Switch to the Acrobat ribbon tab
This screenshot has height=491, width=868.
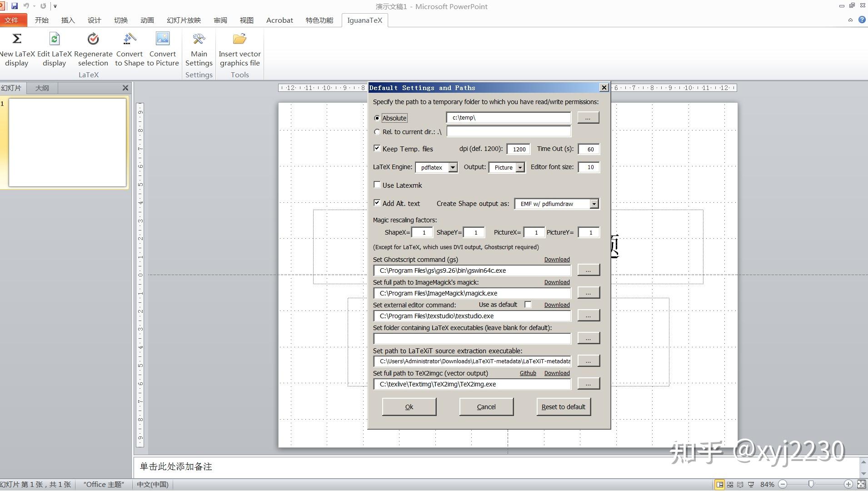[279, 20]
